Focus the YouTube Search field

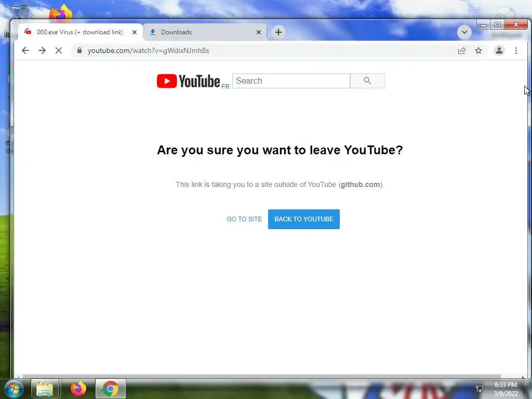[x=291, y=81]
